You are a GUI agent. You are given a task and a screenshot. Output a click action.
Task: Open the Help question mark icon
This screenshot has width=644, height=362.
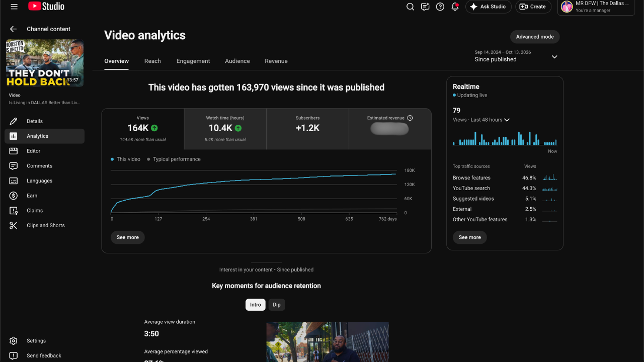[x=440, y=7]
